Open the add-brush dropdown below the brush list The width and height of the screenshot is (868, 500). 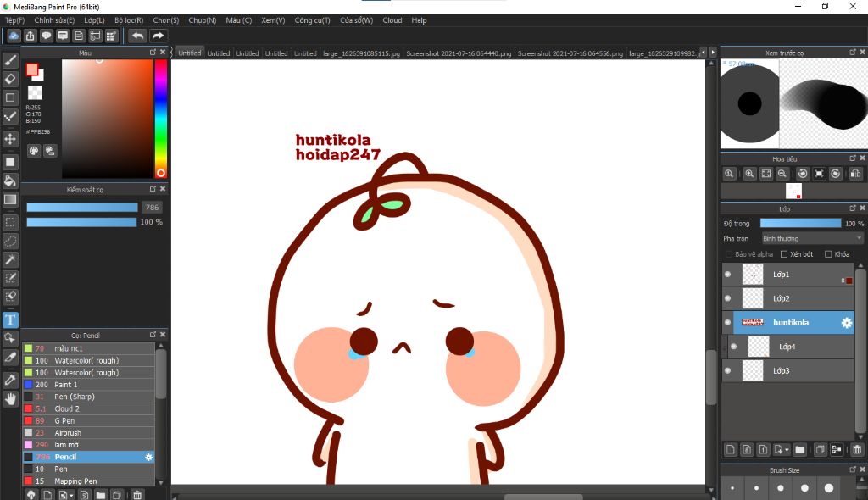(71, 495)
